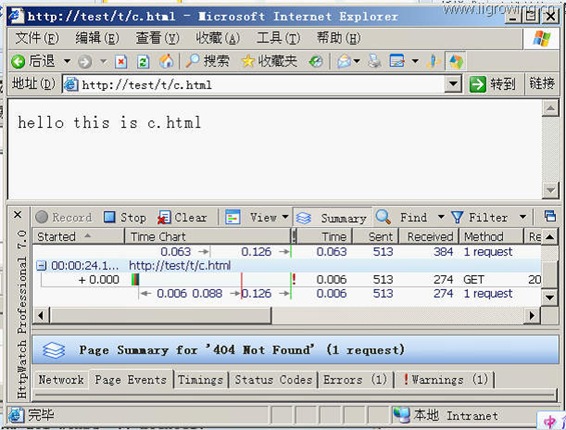Go to the Home page icon
Screen dimensions: 566x430
166,61
